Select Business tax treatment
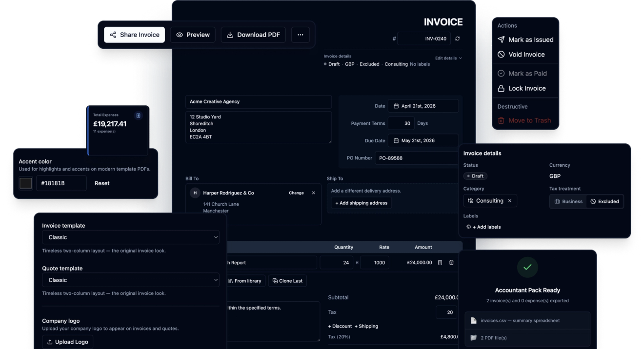The height and width of the screenshot is (349, 644). pos(568,201)
